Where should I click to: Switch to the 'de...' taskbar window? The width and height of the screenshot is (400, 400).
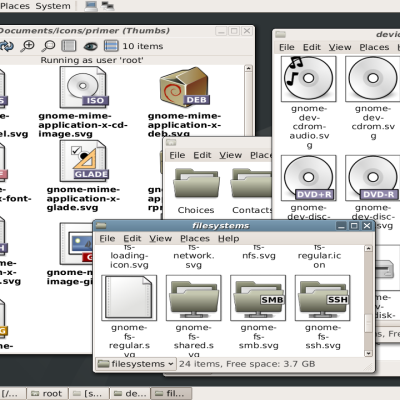click(x=130, y=394)
